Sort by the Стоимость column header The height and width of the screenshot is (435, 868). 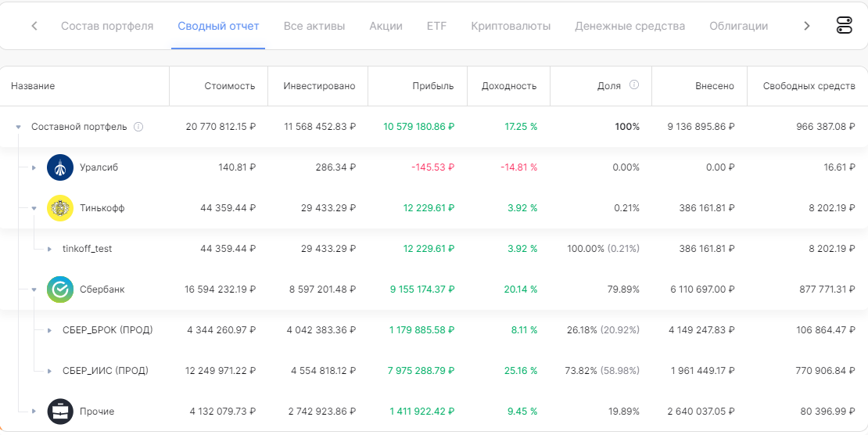(230, 86)
